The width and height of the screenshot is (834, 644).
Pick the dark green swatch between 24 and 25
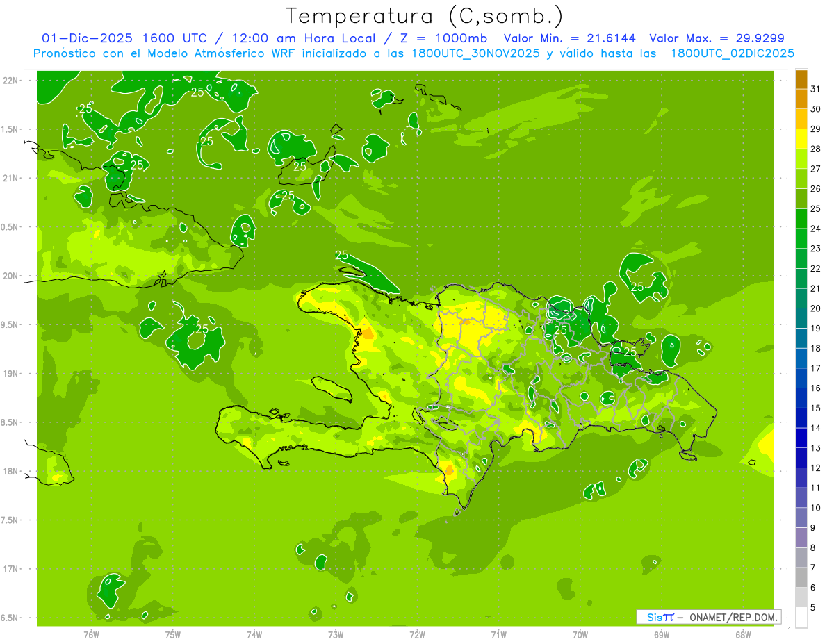[x=801, y=219]
